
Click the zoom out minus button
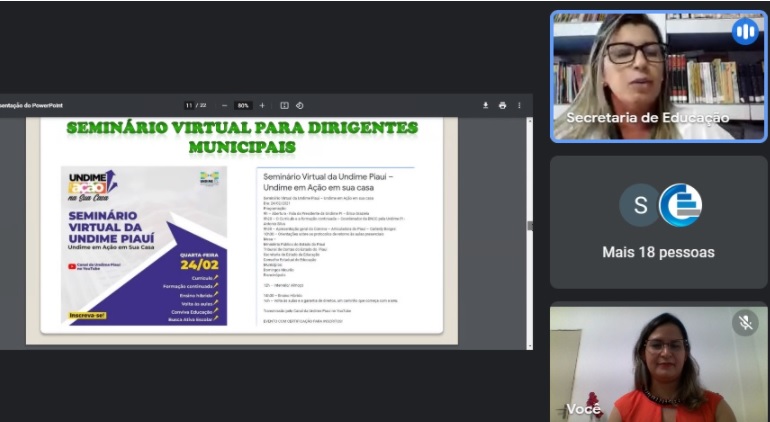pyautogui.click(x=224, y=105)
